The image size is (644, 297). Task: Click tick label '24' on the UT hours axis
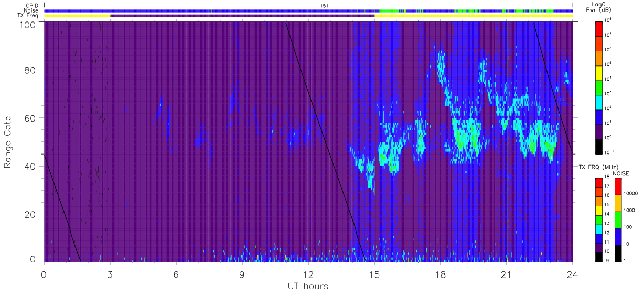tap(573, 274)
